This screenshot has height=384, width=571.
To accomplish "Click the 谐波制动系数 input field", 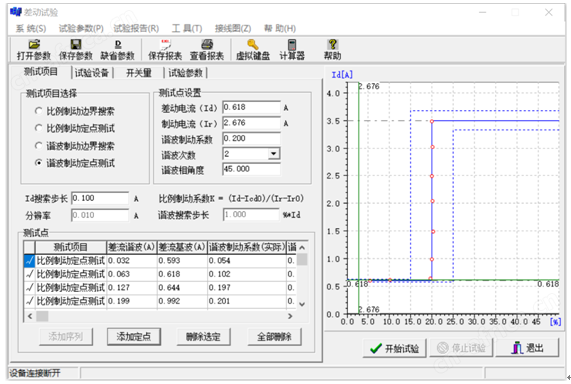I will [x=251, y=138].
